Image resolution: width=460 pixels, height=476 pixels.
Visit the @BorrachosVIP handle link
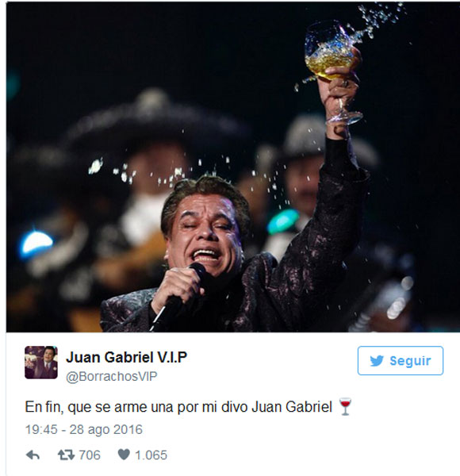point(112,376)
